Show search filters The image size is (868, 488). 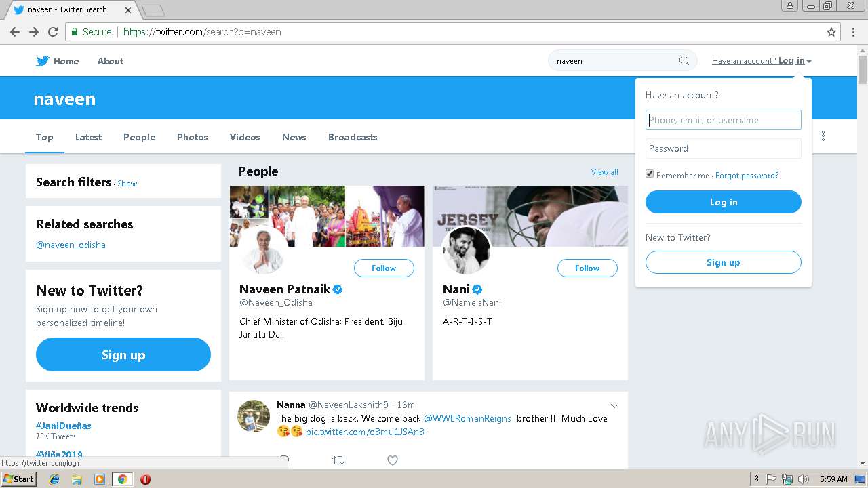click(127, 184)
